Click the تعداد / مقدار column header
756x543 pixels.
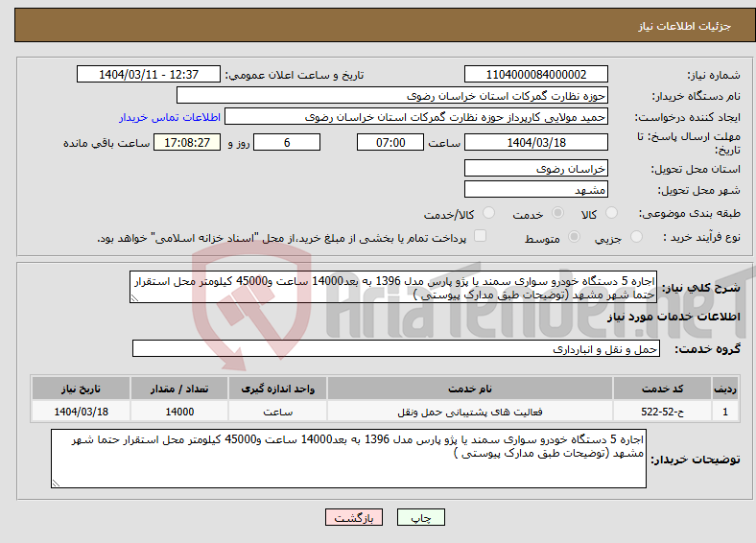tap(179, 389)
